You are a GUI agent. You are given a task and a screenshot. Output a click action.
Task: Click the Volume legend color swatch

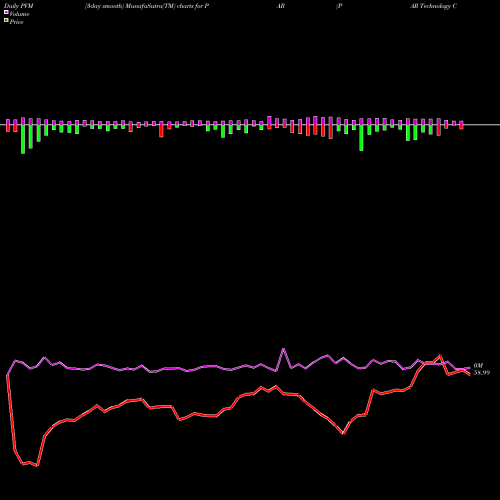6,13
